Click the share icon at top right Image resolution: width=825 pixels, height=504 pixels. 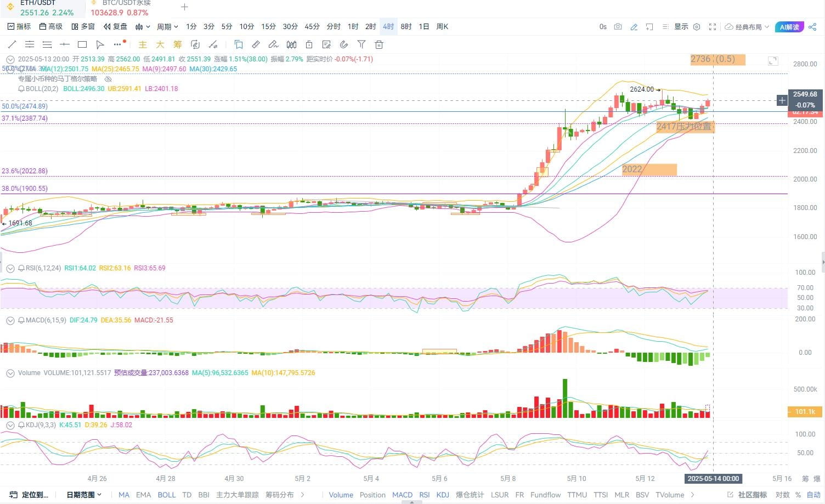click(x=812, y=27)
